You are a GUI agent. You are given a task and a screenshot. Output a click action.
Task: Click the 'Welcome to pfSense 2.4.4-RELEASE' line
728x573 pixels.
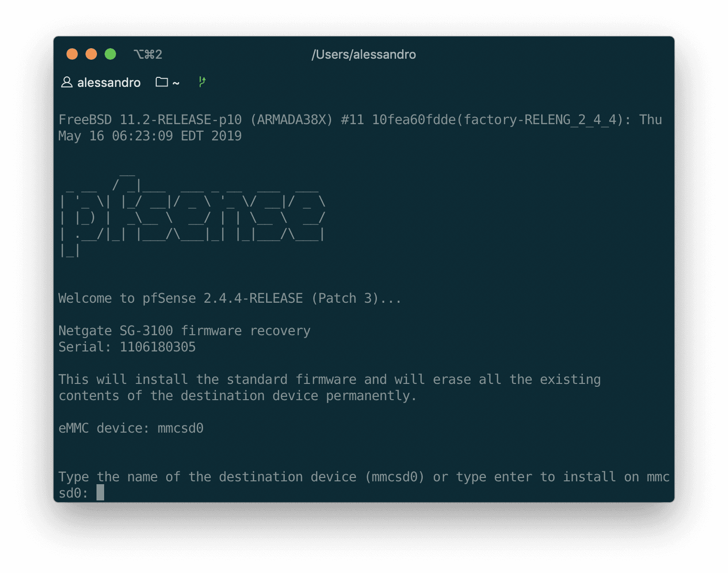click(x=230, y=298)
